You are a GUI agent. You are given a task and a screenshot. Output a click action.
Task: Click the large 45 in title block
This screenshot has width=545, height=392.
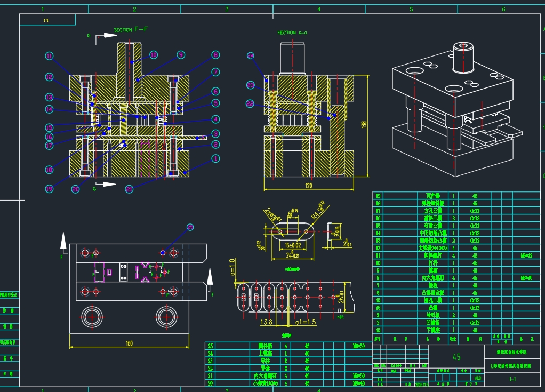tap(456, 357)
